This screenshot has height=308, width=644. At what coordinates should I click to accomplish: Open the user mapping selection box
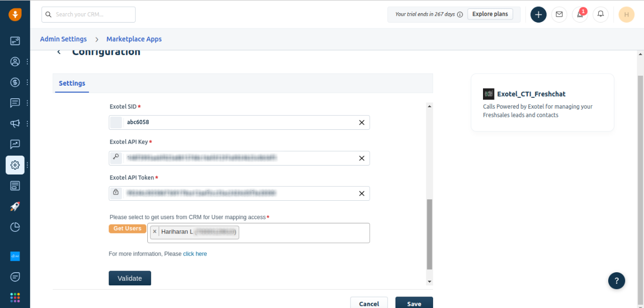click(258, 233)
